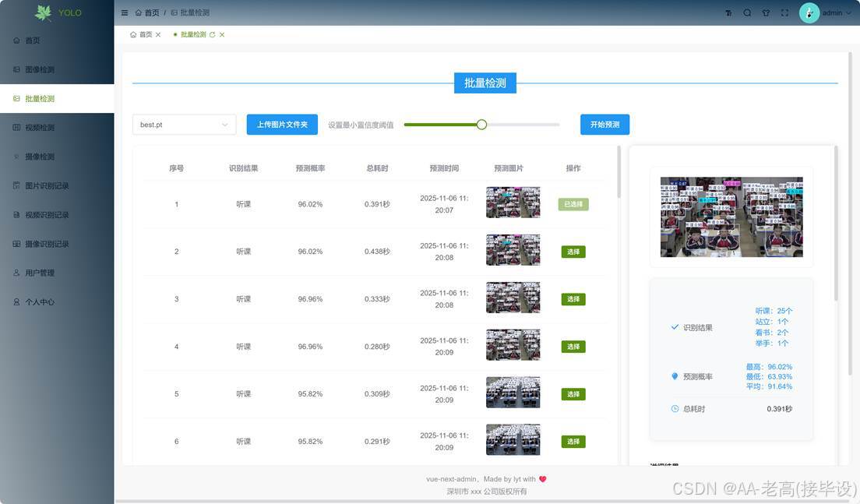The width and height of the screenshot is (860, 504).
Task: Click the 0.333秒 duration cell
Action: point(377,299)
